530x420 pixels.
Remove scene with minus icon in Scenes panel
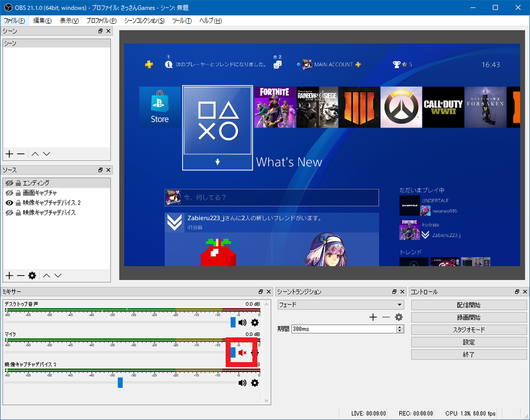tap(21, 154)
